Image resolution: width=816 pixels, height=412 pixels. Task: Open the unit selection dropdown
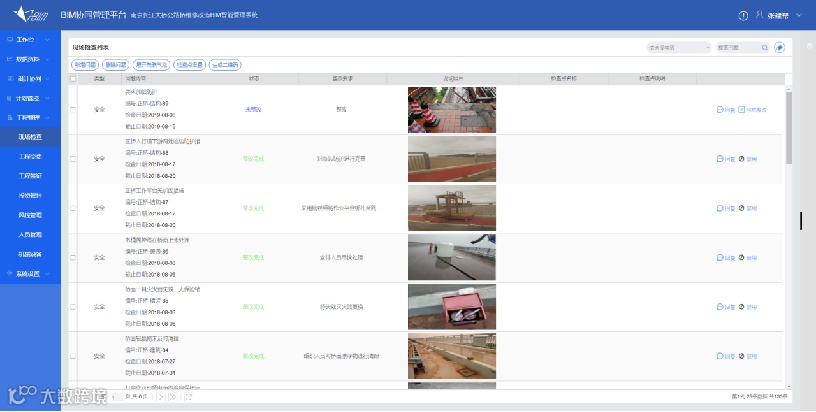coord(678,47)
